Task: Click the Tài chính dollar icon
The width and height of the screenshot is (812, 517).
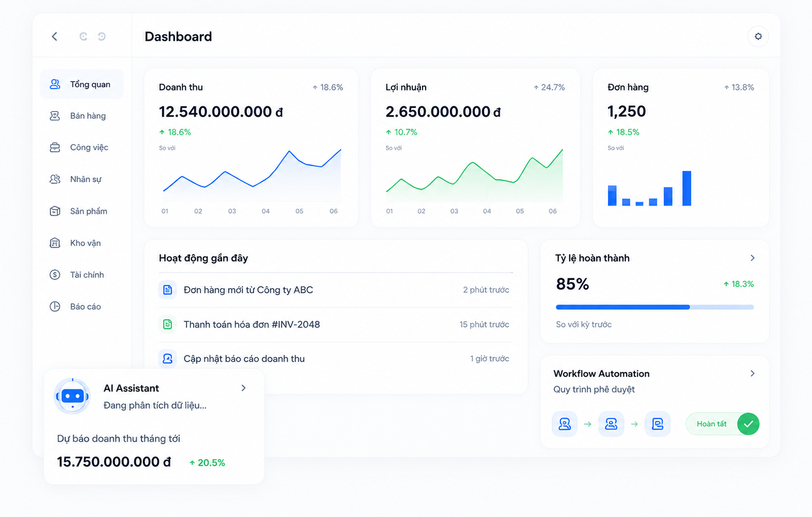Action: (55, 275)
